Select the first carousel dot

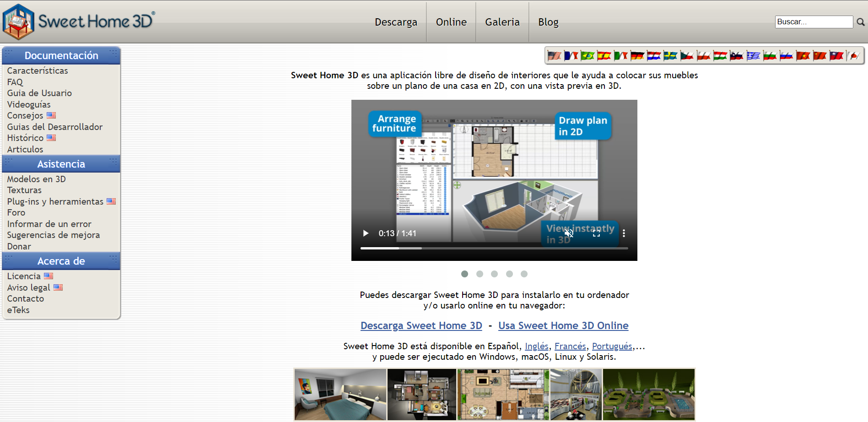click(x=464, y=274)
